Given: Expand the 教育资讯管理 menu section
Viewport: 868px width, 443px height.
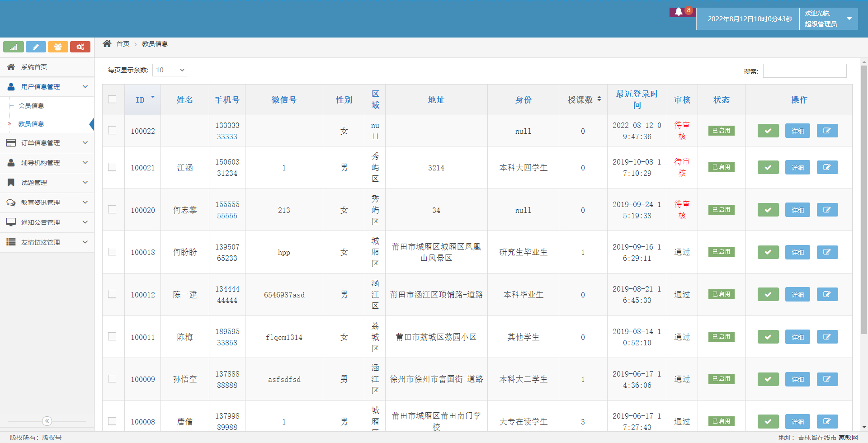Looking at the screenshot, I should [47, 202].
